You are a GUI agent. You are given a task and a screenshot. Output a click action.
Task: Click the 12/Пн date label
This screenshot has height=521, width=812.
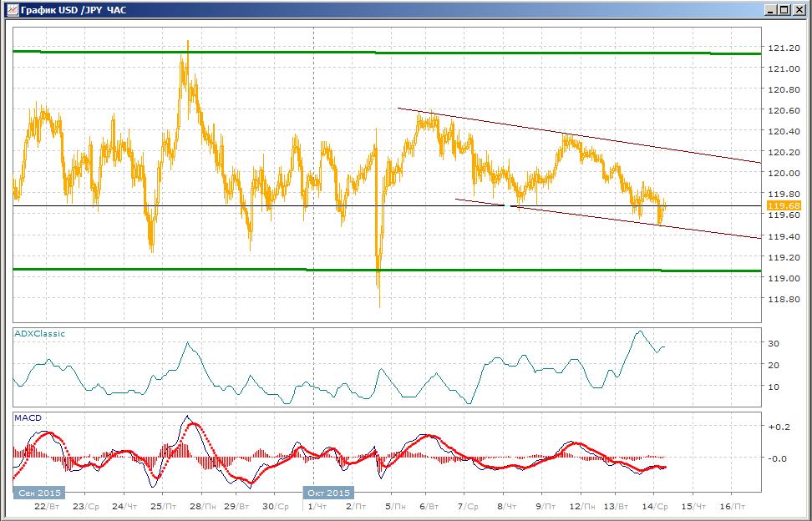(582, 507)
